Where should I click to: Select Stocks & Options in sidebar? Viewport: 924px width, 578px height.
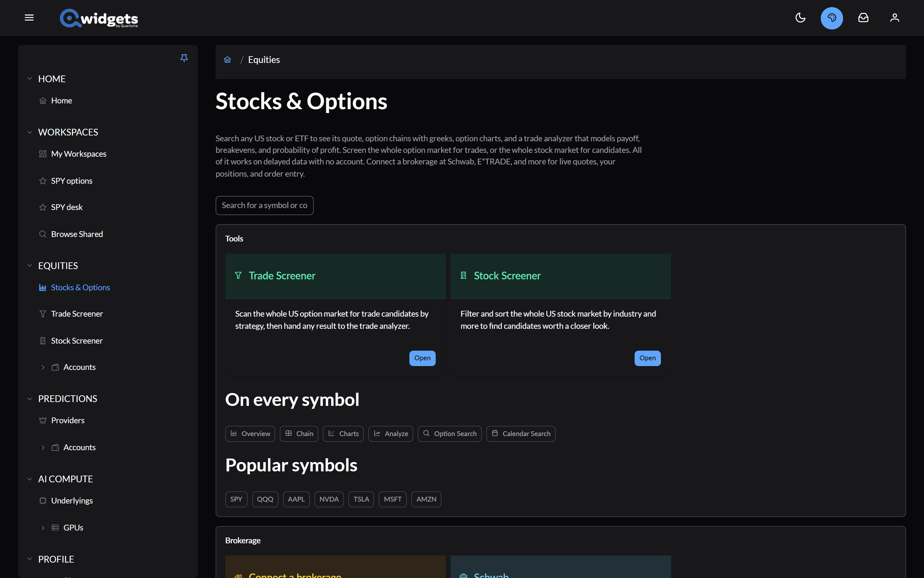[81, 287]
